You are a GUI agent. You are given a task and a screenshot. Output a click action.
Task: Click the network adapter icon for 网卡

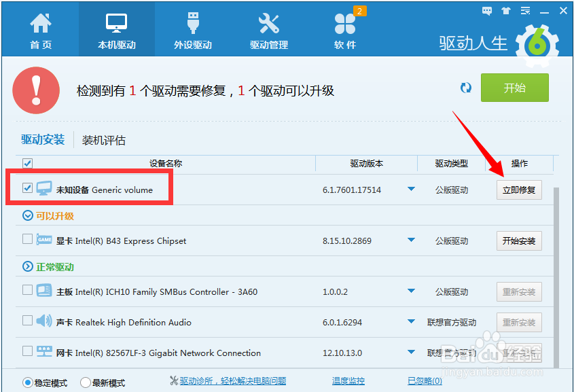(x=44, y=351)
